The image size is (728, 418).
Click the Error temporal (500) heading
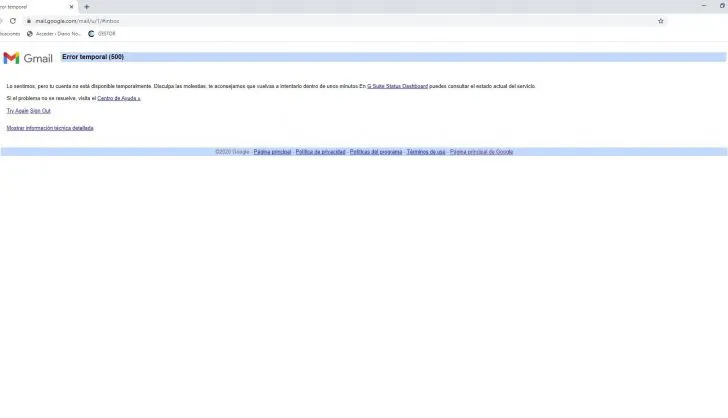pyautogui.click(x=93, y=57)
